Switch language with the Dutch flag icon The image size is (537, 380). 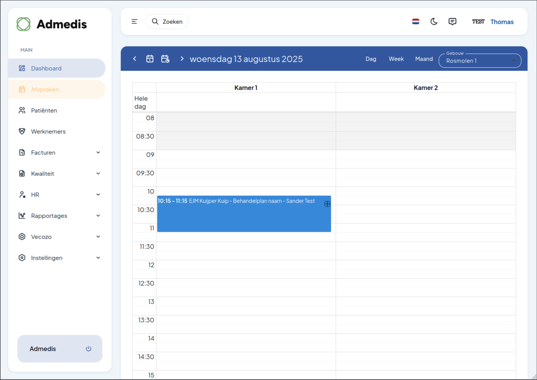(x=415, y=22)
